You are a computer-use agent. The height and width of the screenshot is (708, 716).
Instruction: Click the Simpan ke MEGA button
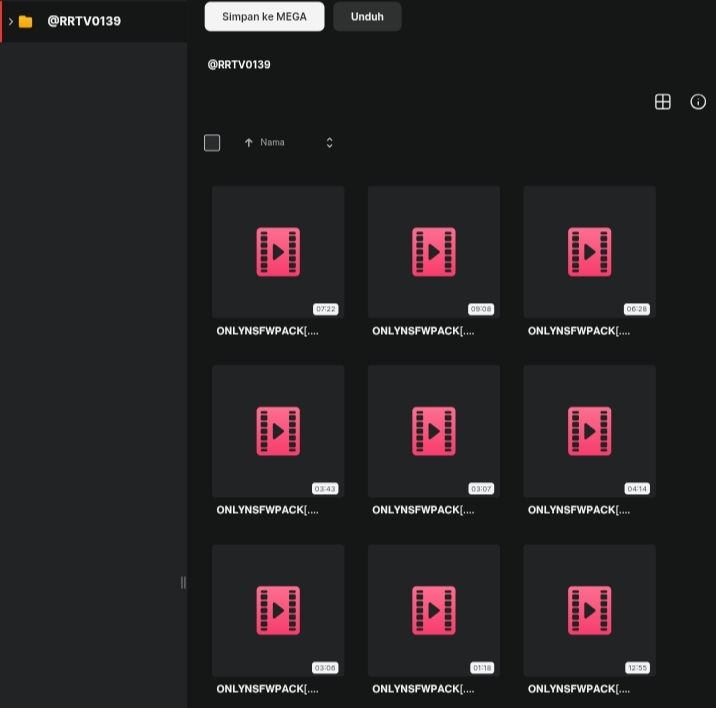(x=264, y=16)
